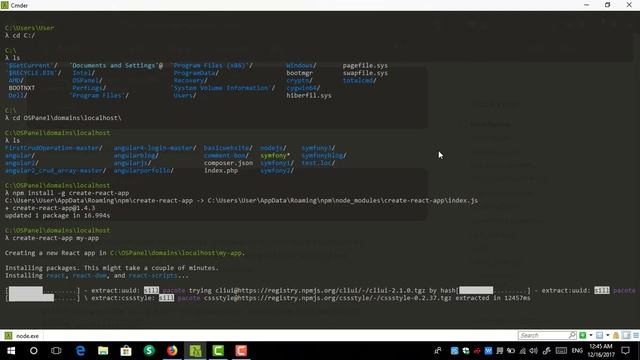
Task: Create a new console with the green plus icon
Action: [583, 335]
